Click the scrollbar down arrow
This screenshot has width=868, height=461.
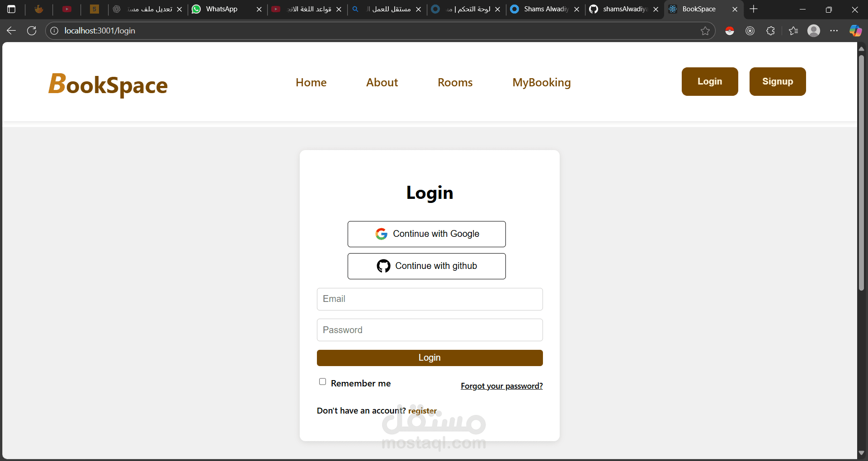[x=862, y=453]
